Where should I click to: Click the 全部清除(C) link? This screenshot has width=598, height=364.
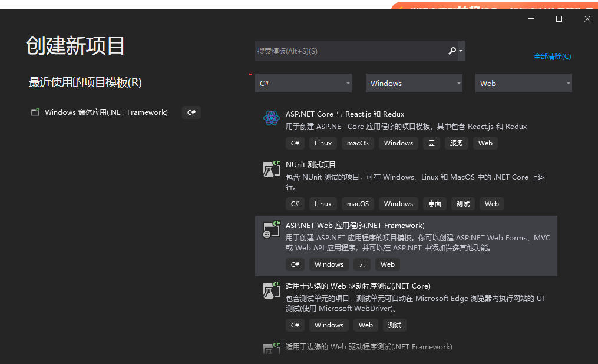point(552,56)
